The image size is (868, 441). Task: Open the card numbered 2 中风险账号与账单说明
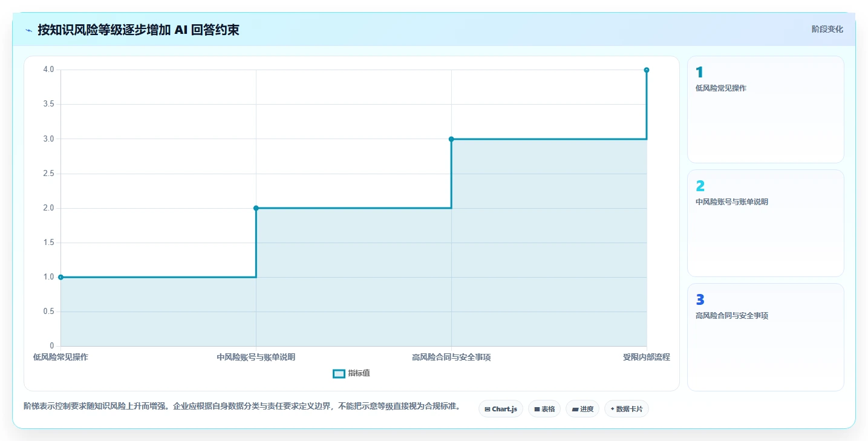[765, 223]
